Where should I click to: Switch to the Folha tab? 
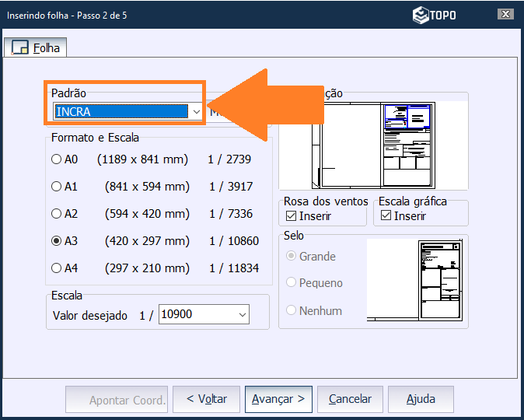pos(37,48)
